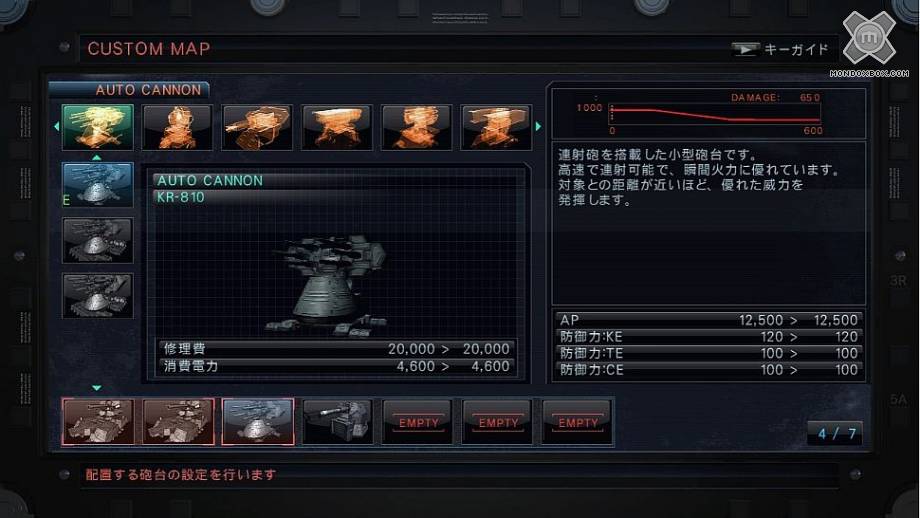Image resolution: width=920 pixels, height=518 pixels.
Task: Choose the third gray auto cannon variant
Action: point(97,296)
